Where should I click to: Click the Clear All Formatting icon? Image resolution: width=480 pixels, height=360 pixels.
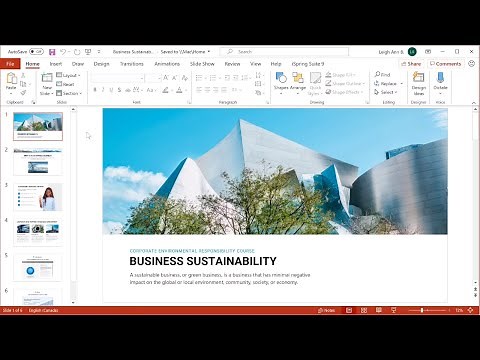[185, 78]
